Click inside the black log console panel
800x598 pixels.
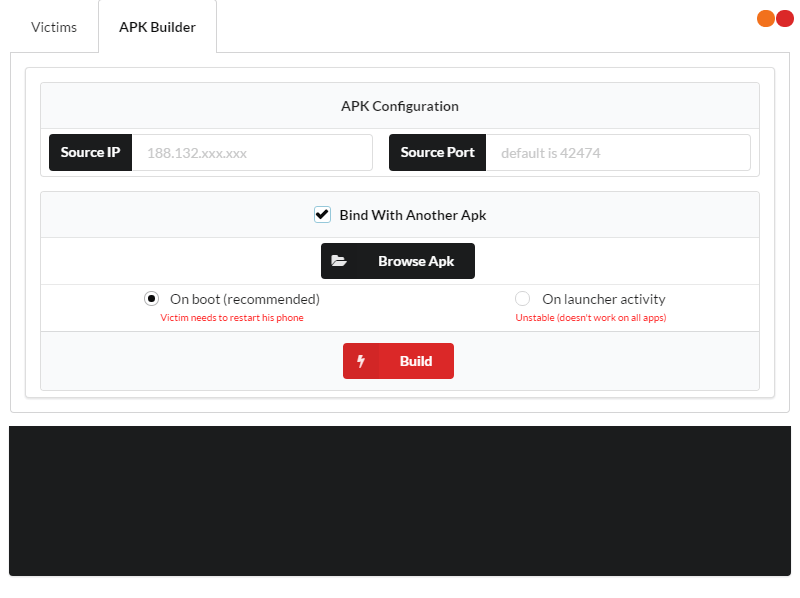point(400,500)
